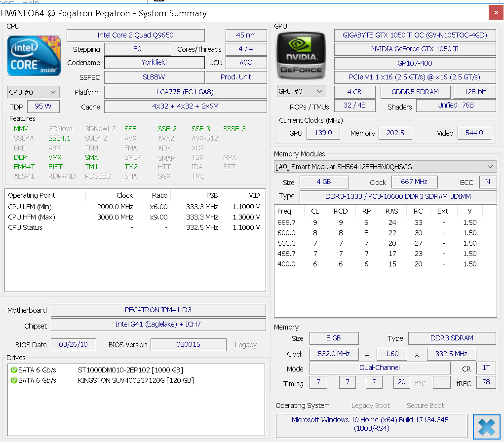Click the DDR3-1333 / PC3-10600 type field
Screen dimensions: 504x442
[398, 197]
